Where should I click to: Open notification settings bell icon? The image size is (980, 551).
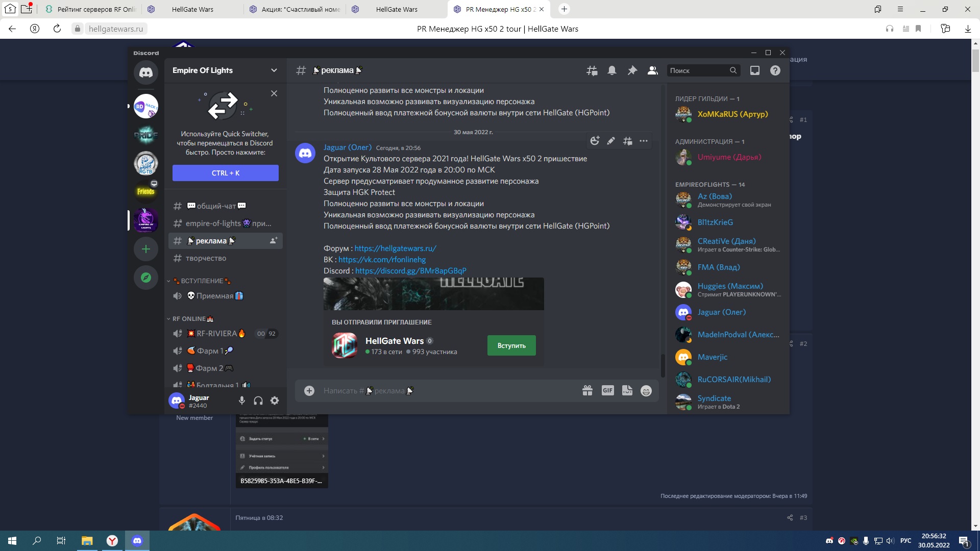point(612,70)
